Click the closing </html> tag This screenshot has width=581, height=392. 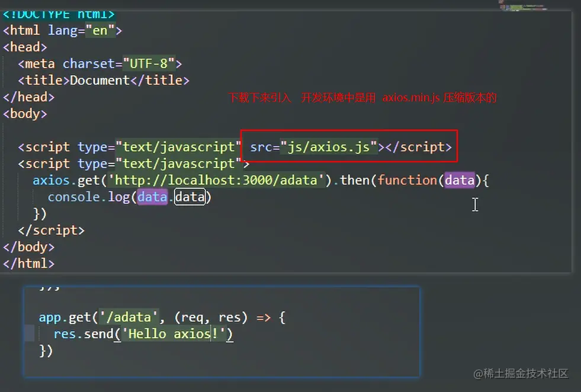tap(28, 264)
